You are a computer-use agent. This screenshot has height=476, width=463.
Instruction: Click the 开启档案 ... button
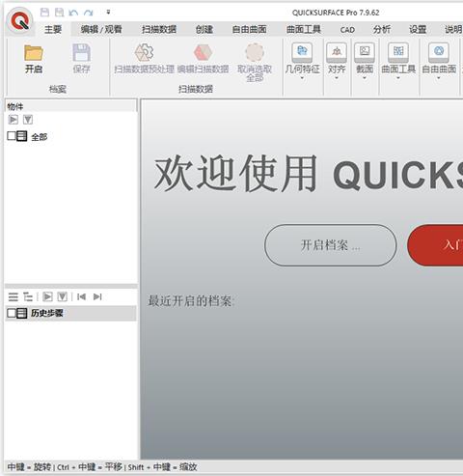(330, 245)
